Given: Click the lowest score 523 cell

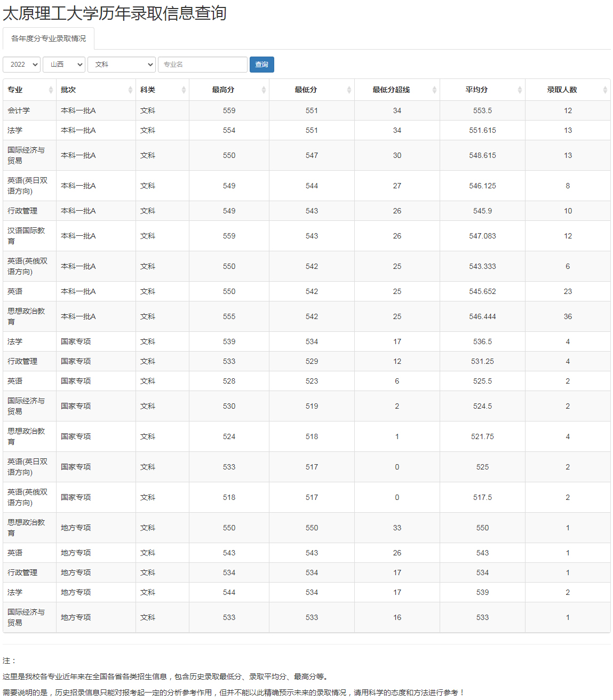Looking at the screenshot, I should 312,381.
